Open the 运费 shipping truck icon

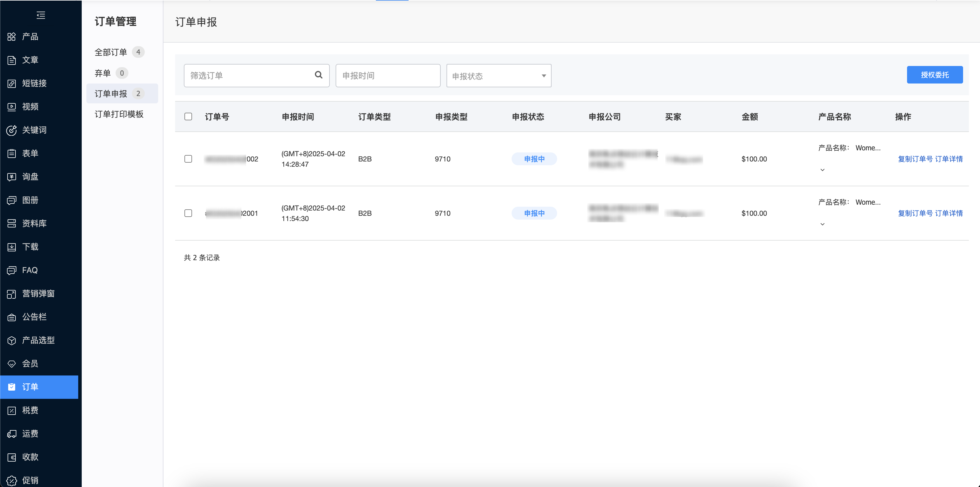point(12,434)
